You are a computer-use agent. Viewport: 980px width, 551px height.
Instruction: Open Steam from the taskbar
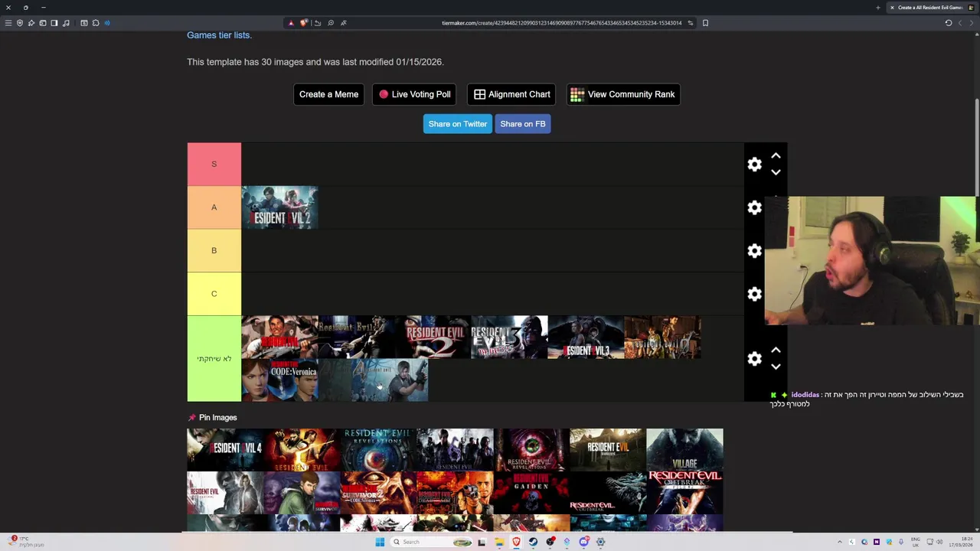[x=533, y=542]
